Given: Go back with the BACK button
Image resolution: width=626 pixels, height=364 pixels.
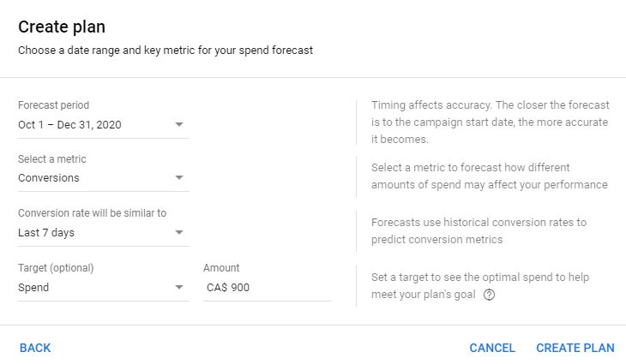Looking at the screenshot, I should 35,348.
